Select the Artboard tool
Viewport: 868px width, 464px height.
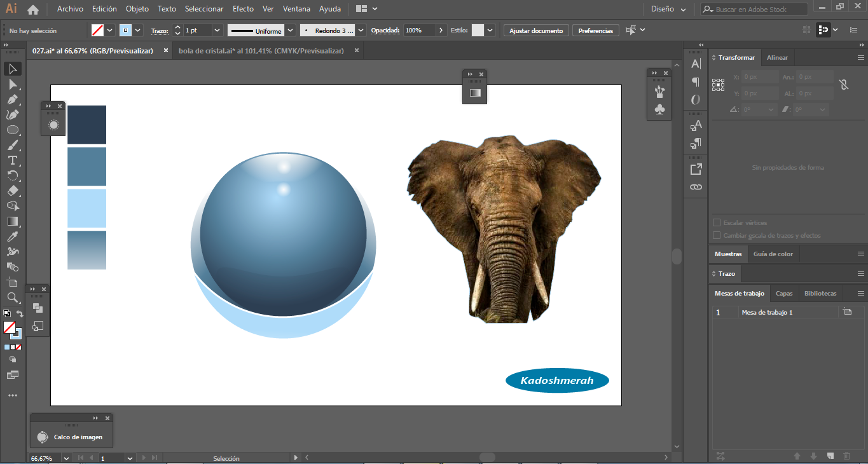(13, 282)
